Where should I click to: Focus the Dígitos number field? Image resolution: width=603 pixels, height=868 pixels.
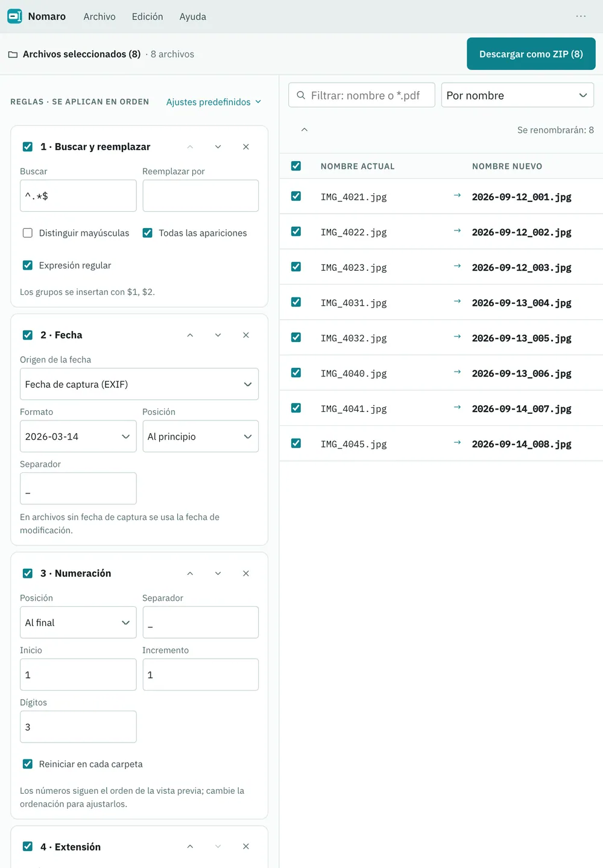[78, 727]
